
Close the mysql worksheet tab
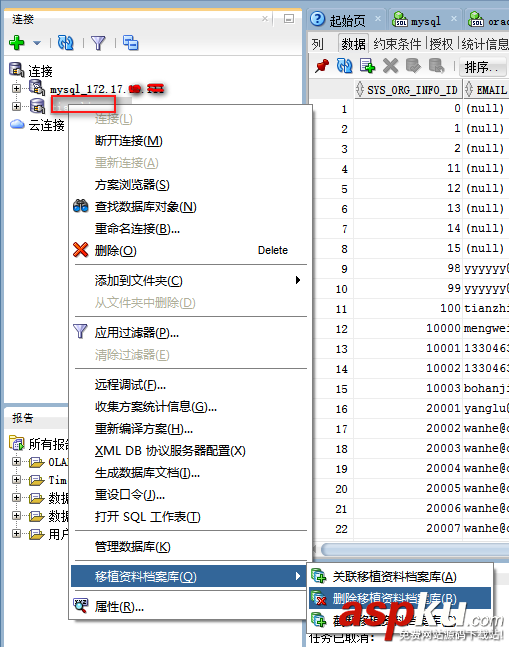coord(454,19)
